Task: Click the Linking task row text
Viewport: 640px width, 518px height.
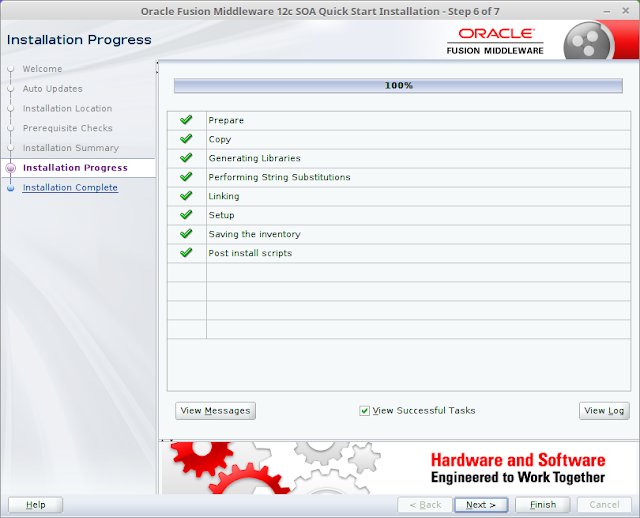Action: pos(224,196)
